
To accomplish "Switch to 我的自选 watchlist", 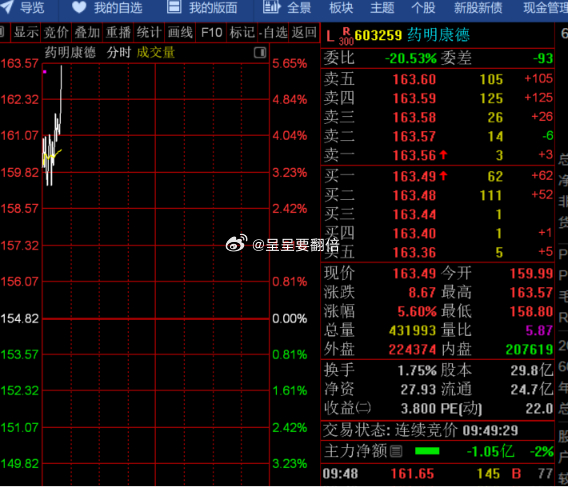I will click(118, 8).
